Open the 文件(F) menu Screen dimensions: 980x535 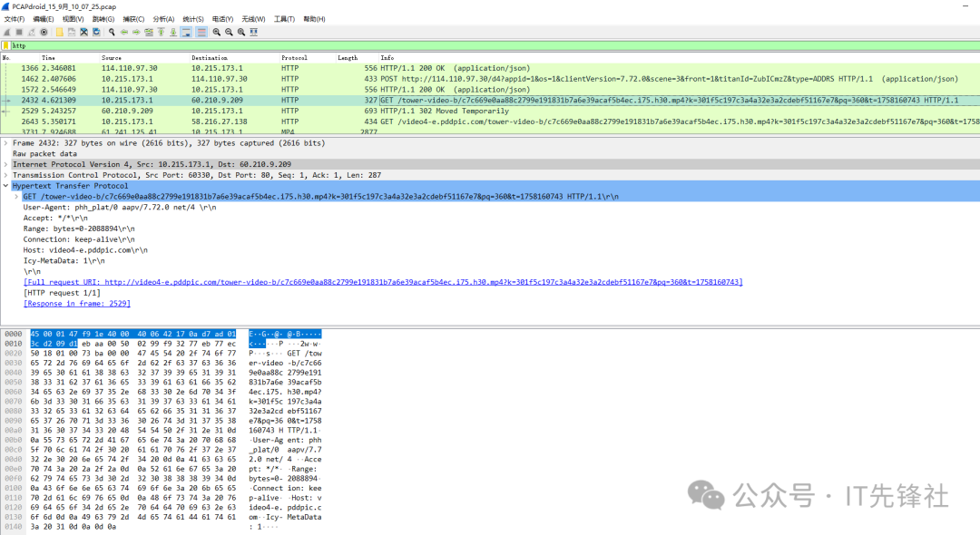[15, 19]
